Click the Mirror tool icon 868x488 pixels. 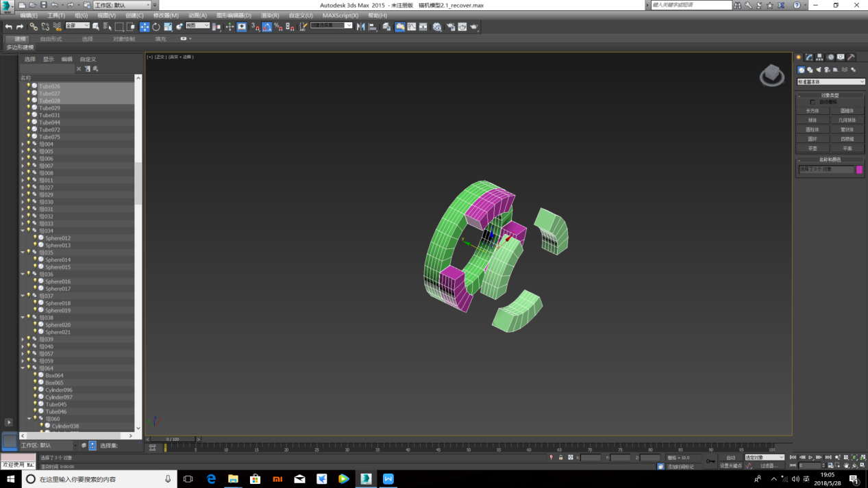[361, 27]
